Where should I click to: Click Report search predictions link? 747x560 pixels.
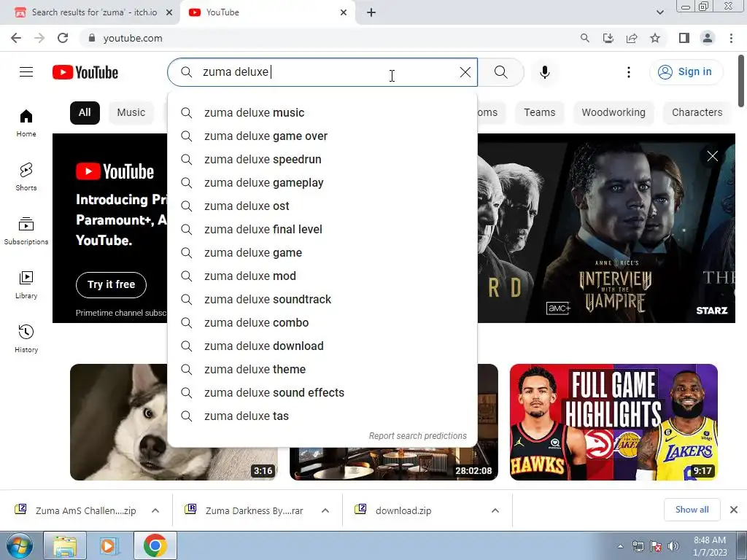click(x=417, y=436)
